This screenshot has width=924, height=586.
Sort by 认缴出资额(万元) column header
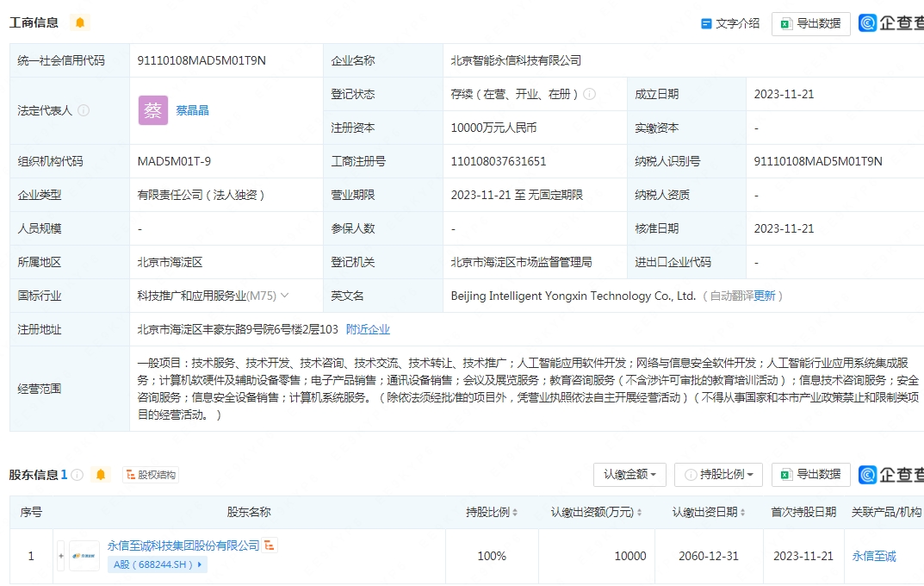(596, 512)
